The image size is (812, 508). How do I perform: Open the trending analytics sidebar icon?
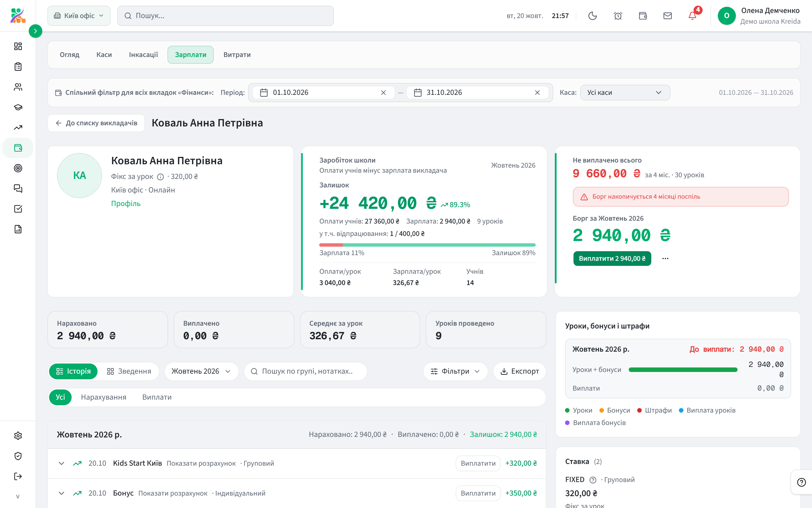[x=18, y=128]
